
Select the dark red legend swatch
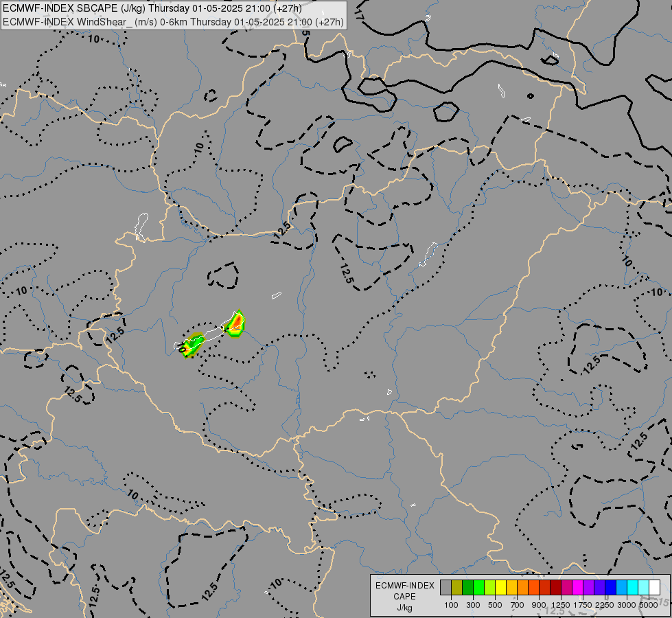click(x=555, y=587)
